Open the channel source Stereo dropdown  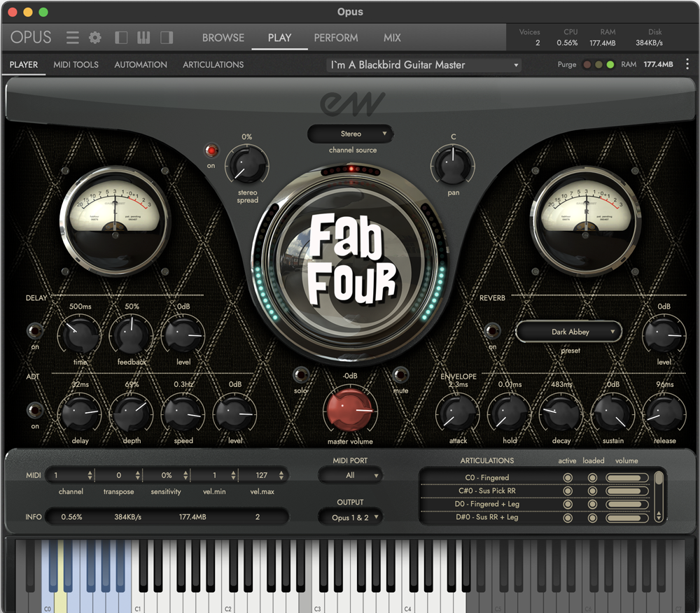click(350, 134)
